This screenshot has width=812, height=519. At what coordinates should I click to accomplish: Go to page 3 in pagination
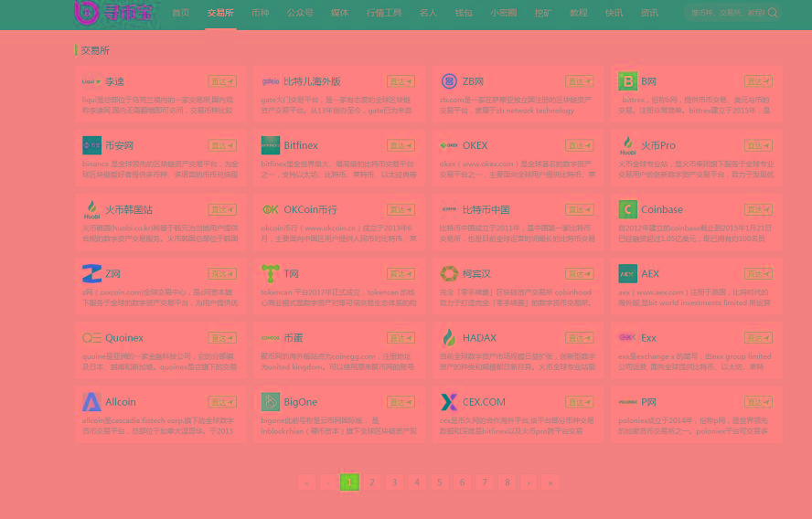[394, 482]
